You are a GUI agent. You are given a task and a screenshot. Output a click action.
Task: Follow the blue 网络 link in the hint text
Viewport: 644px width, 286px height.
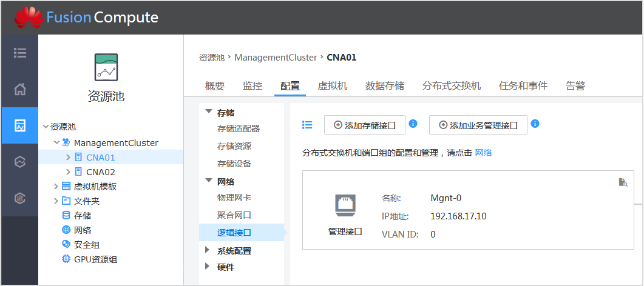483,153
